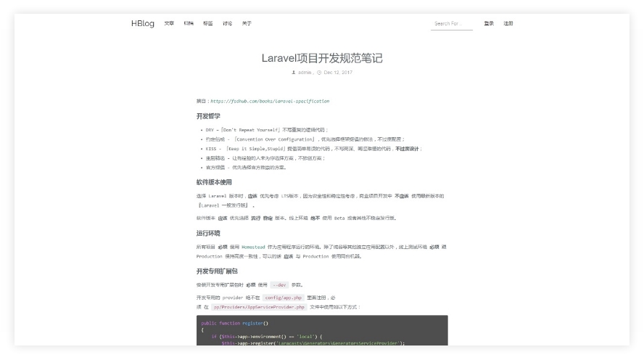Screen dimensions: 644x360
Task: Click the KISS Keep it Simple,Stupid bullet
Action: click(314, 149)
